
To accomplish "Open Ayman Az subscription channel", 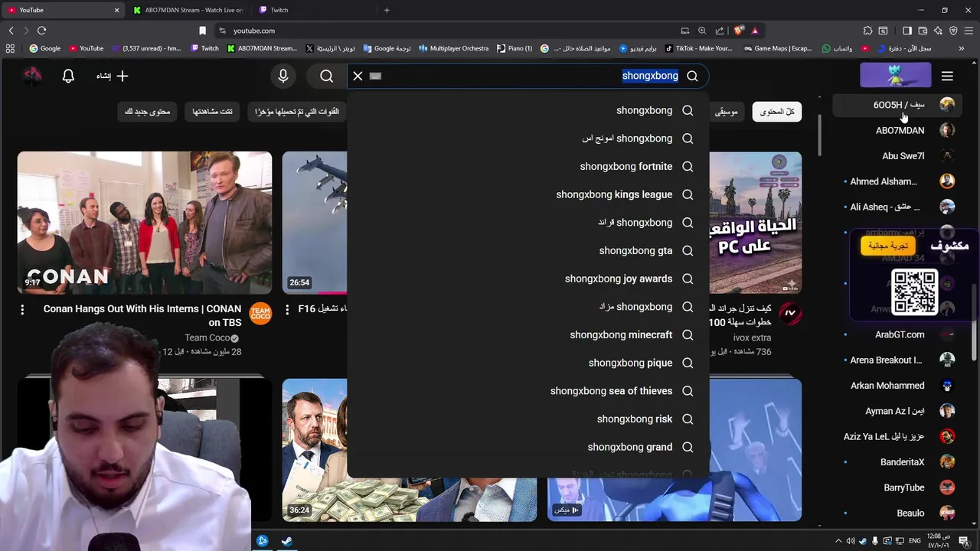I will [896, 411].
